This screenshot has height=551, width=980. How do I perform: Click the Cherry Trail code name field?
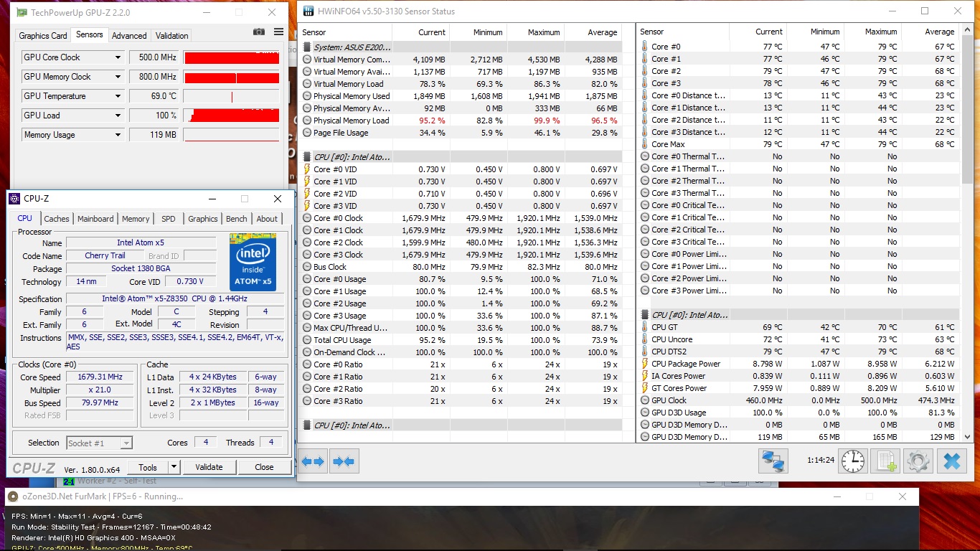pos(105,256)
